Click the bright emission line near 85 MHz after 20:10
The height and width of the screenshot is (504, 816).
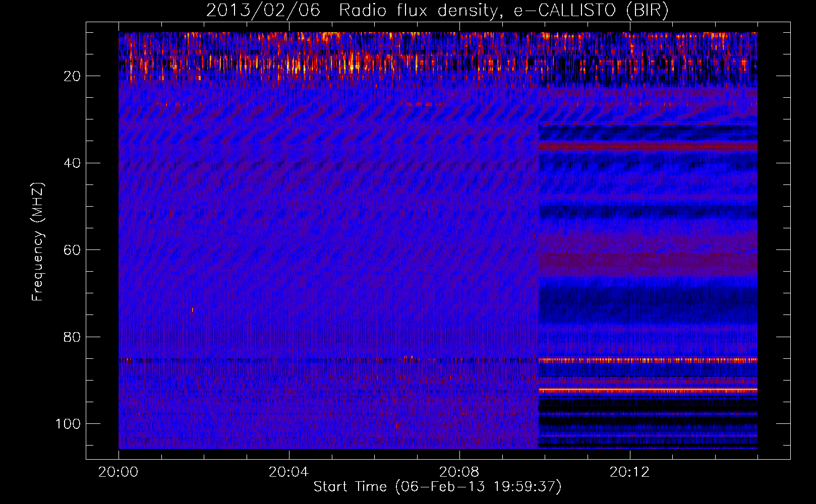click(x=648, y=360)
